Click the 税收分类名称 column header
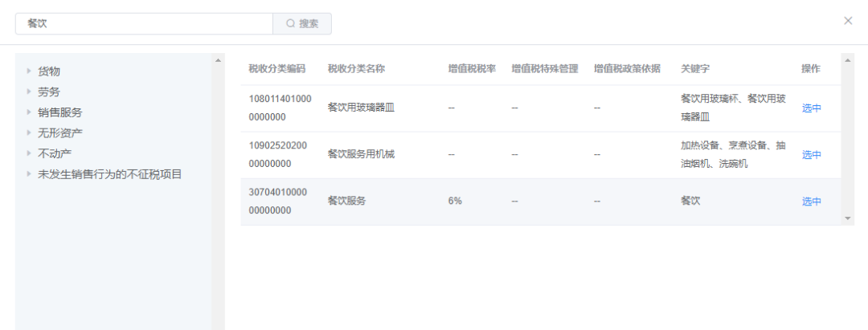 click(x=357, y=68)
